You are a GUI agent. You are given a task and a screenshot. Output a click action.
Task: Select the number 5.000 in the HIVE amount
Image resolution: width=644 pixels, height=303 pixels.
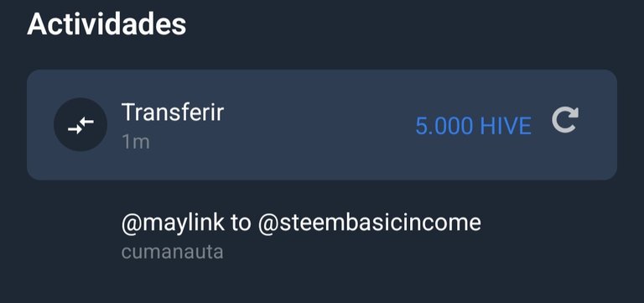[444, 126]
